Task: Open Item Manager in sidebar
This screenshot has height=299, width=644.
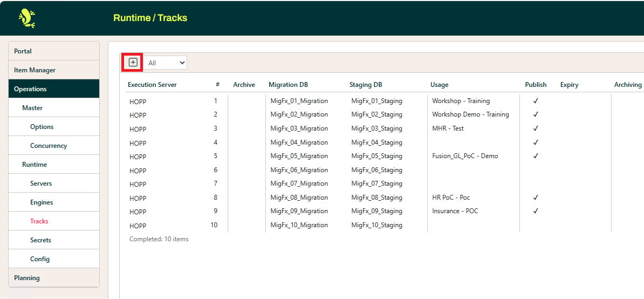Action: [x=35, y=70]
